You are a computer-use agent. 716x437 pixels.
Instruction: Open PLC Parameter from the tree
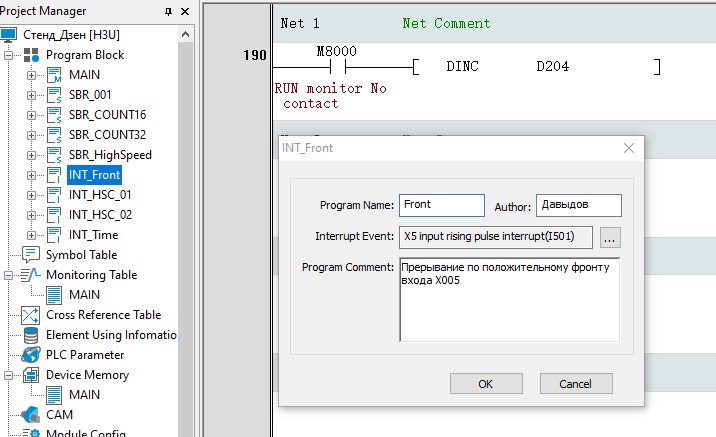[x=85, y=355]
